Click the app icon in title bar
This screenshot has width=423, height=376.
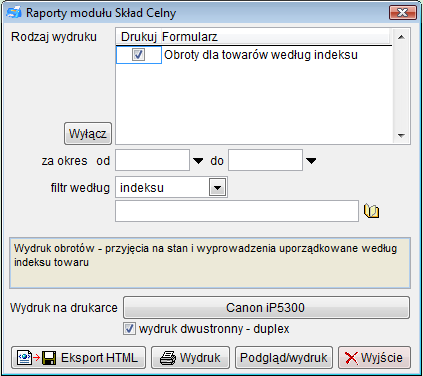pos(14,13)
